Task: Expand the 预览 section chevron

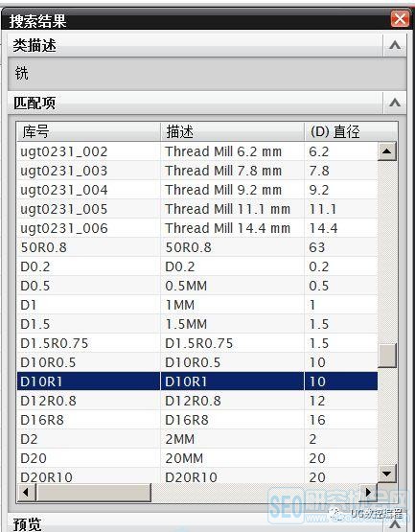Action: tap(395, 524)
